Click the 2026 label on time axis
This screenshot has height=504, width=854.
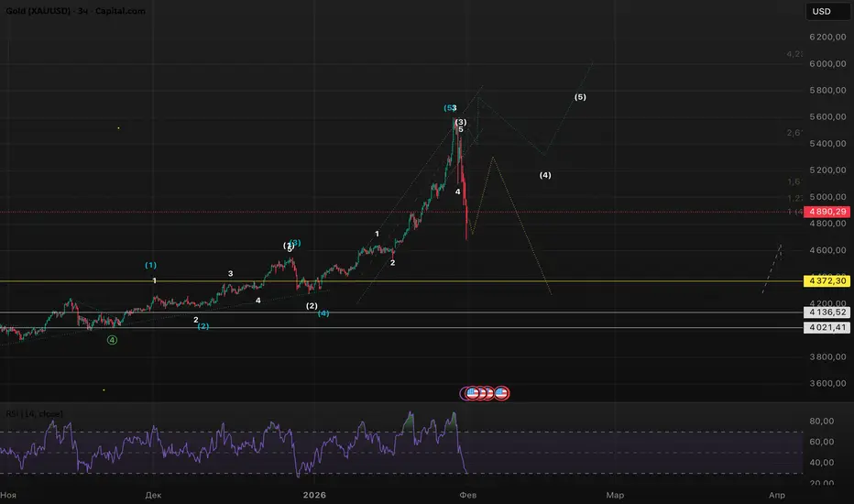click(x=315, y=495)
